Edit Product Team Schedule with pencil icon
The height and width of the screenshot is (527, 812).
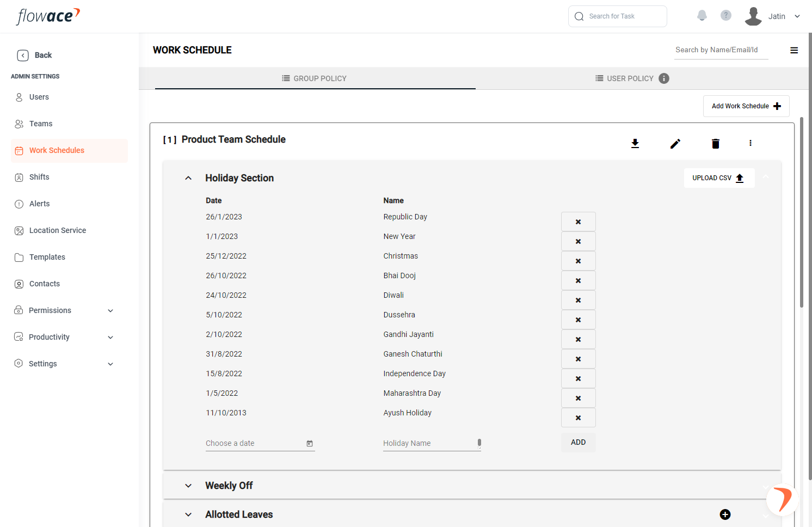[x=675, y=144]
